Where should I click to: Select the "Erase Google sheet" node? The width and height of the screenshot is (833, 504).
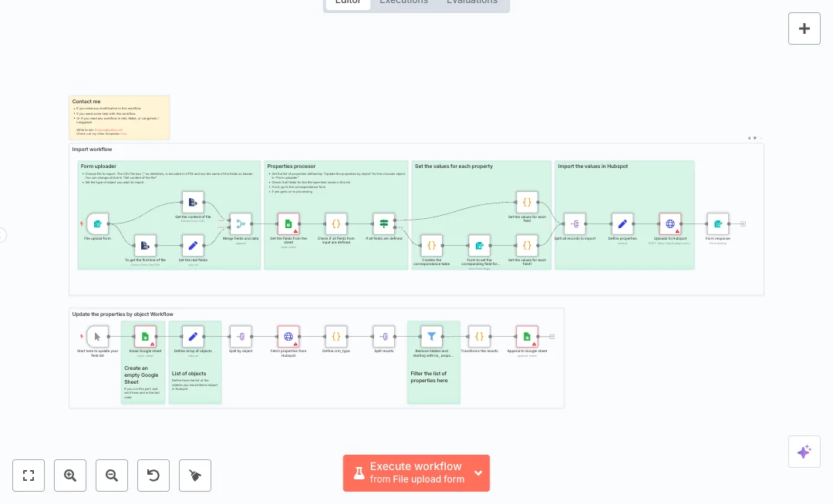tap(145, 336)
